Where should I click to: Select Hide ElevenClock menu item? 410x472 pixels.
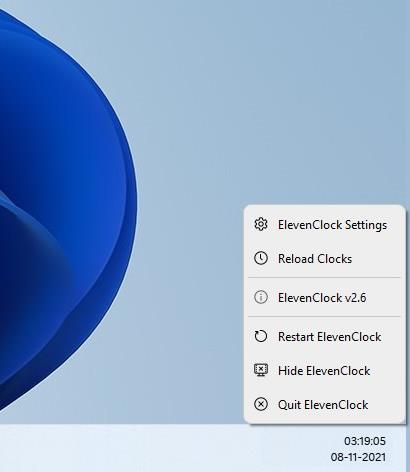pyautogui.click(x=325, y=370)
